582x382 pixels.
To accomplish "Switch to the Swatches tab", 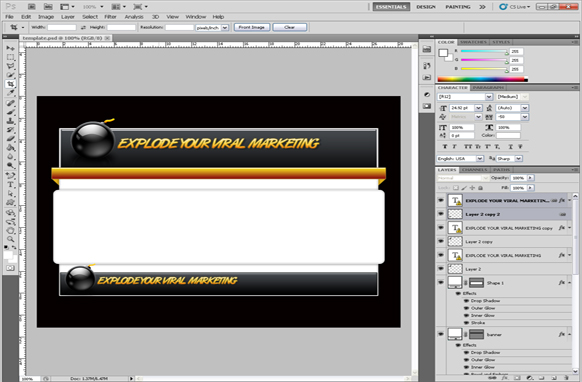I will point(474,42).
